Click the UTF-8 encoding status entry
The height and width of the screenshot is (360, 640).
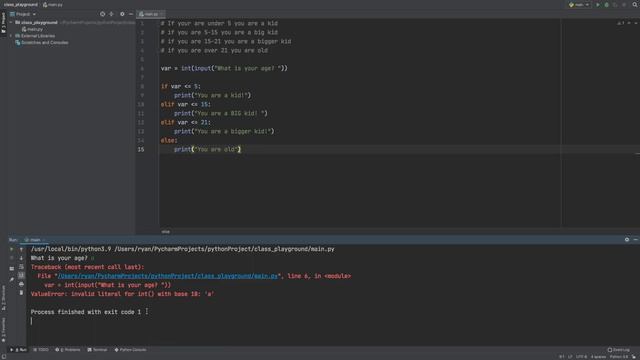581,357
